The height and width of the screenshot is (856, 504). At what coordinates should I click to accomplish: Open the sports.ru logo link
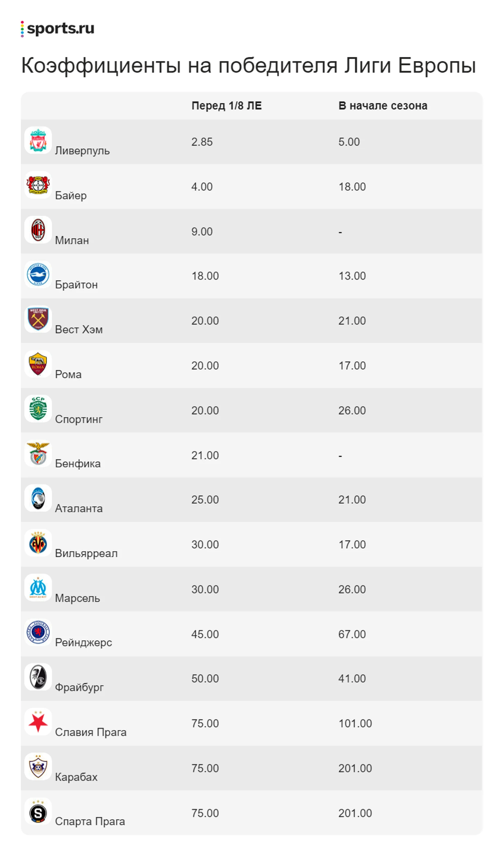pos(57,29)
